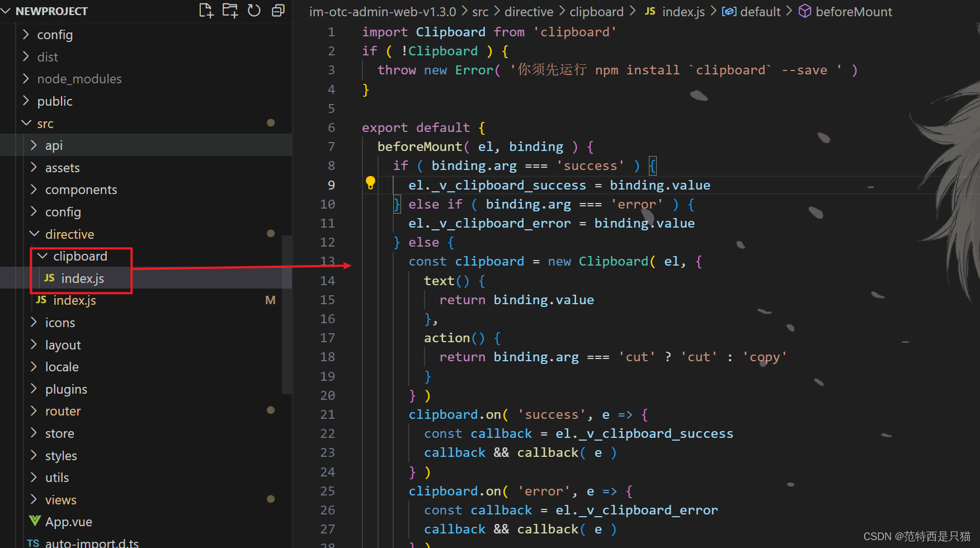Image resolution: width=980 pixels, height=548 pixels.
Task: Open the clipboard breadcrumb item
Action: pos(596,11)
